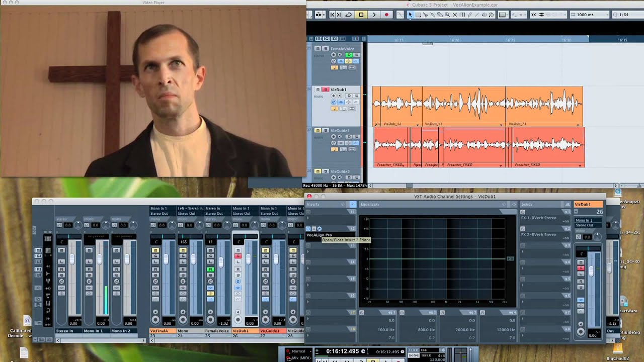Click the Play transport button
This screenshot has height=362, width=644.
(x=374, y=15)
